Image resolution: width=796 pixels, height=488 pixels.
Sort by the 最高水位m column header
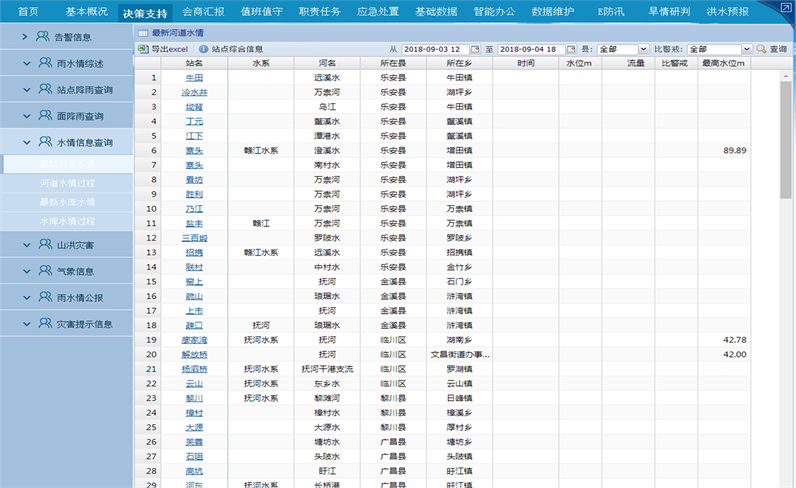723,63
